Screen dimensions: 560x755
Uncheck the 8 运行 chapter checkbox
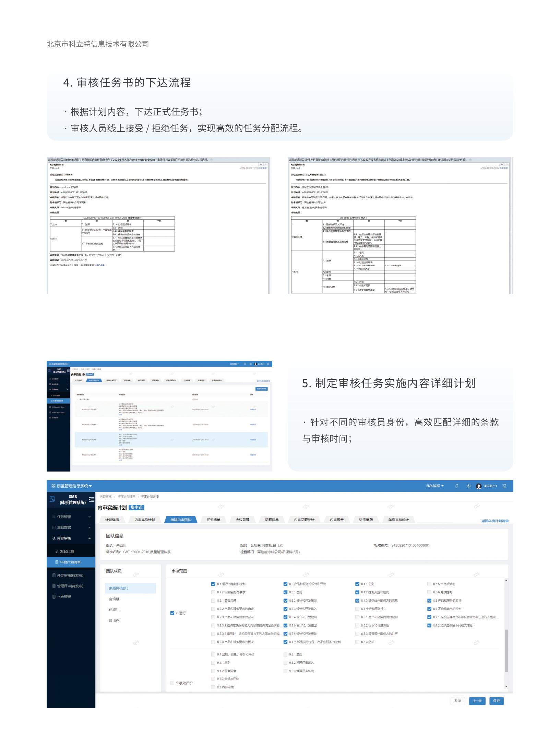point(172,613)
